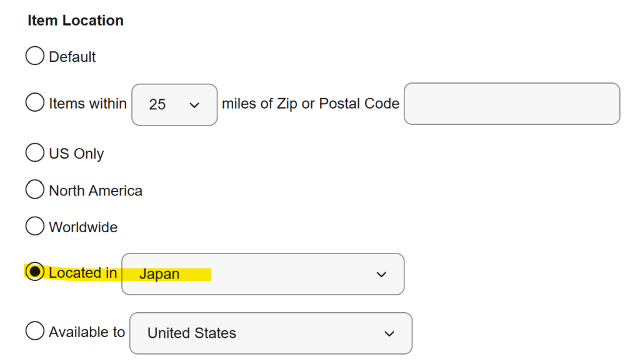Click the 'Default' label text
The width and height of the screenshot is (640, 364).
pos(72,57)
